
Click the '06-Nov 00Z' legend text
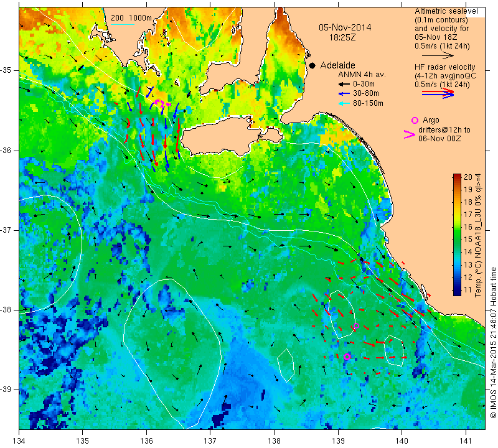pyautogui.click(x=439, y=139)
